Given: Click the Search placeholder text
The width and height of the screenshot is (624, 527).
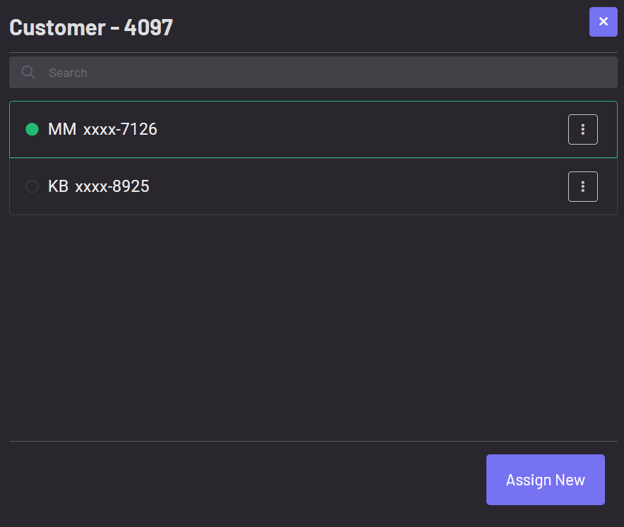Looking at the screenshot, I should point(68,73).
